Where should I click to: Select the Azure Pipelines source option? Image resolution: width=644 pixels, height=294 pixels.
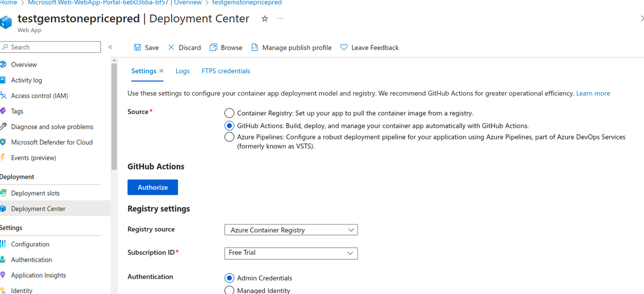point(229,137)
